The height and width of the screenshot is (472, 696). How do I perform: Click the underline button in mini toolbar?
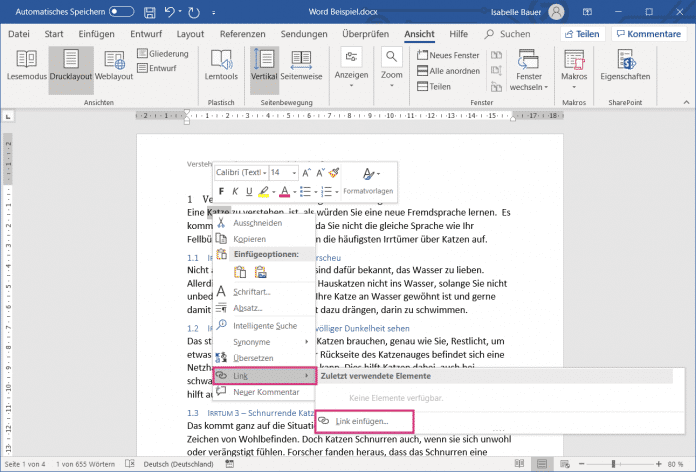tap(248, 191)
